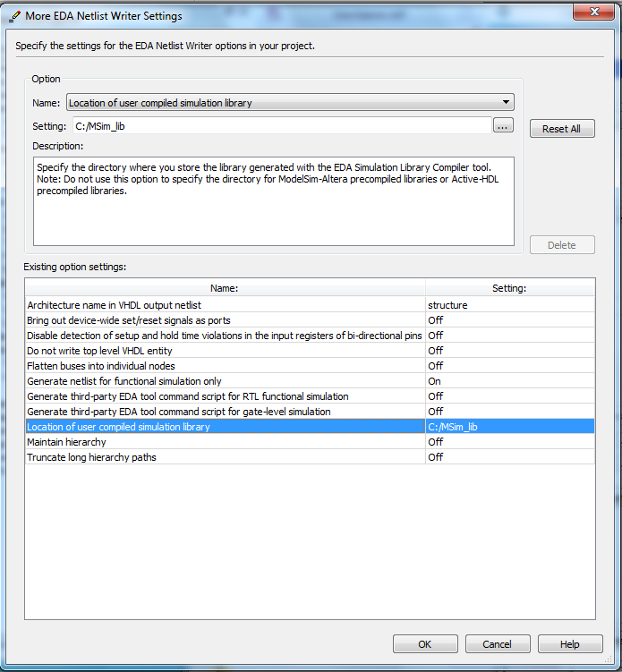The width and height of the screenshot is (622, 672).
Task: Confirm settings with OK button
Action: click(x=425, y=644)
